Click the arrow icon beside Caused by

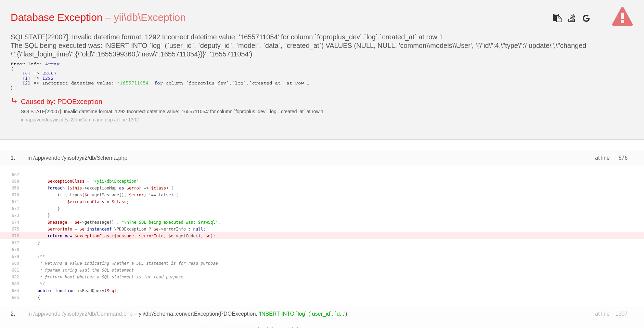14,101
